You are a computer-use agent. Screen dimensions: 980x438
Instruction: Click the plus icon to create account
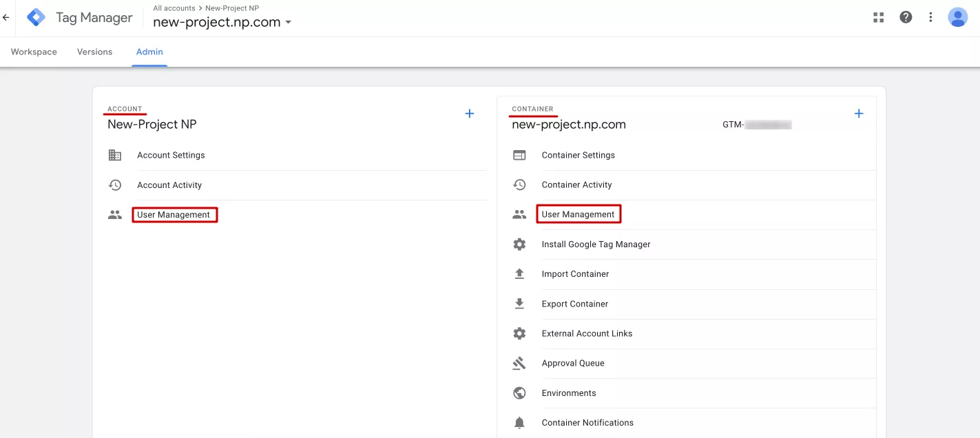coord(470,114)
